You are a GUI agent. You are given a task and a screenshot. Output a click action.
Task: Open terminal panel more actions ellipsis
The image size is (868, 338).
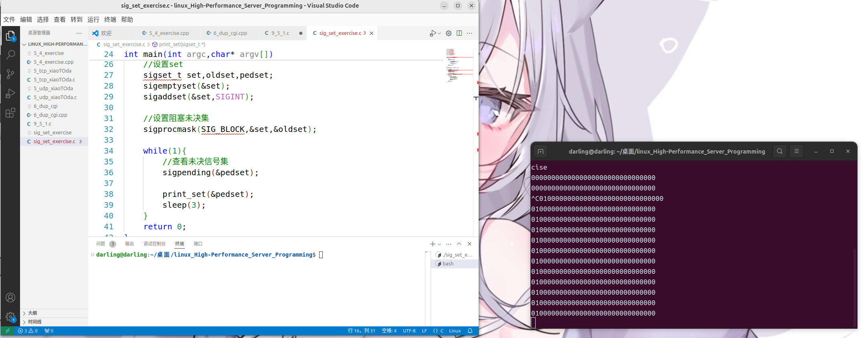[x=449, y=244]
